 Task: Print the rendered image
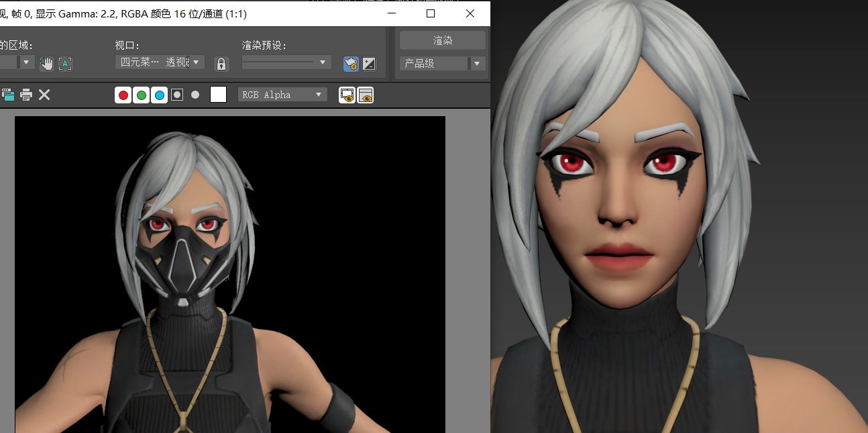point(26,95)
